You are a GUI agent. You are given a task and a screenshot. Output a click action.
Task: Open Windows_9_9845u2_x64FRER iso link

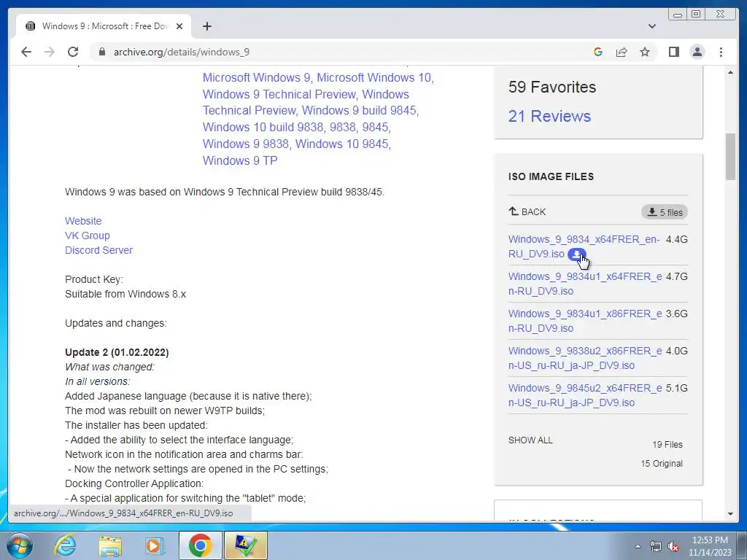tap(584, 394)
